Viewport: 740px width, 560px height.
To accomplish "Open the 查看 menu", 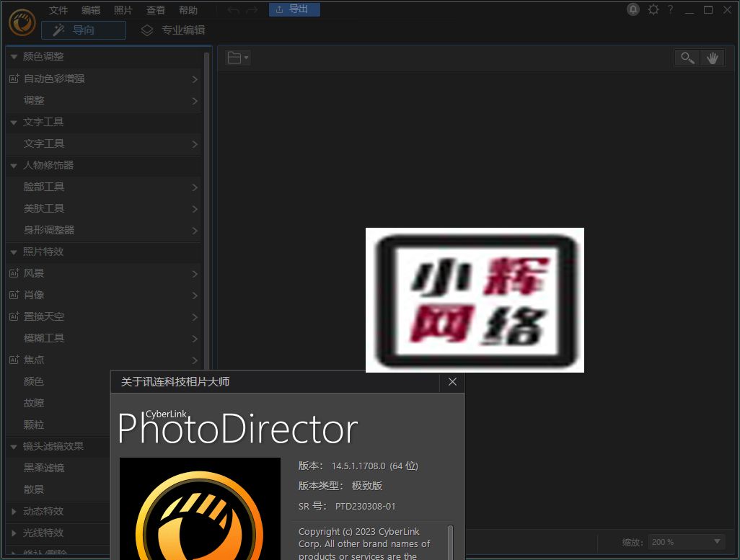I will 156,10.
